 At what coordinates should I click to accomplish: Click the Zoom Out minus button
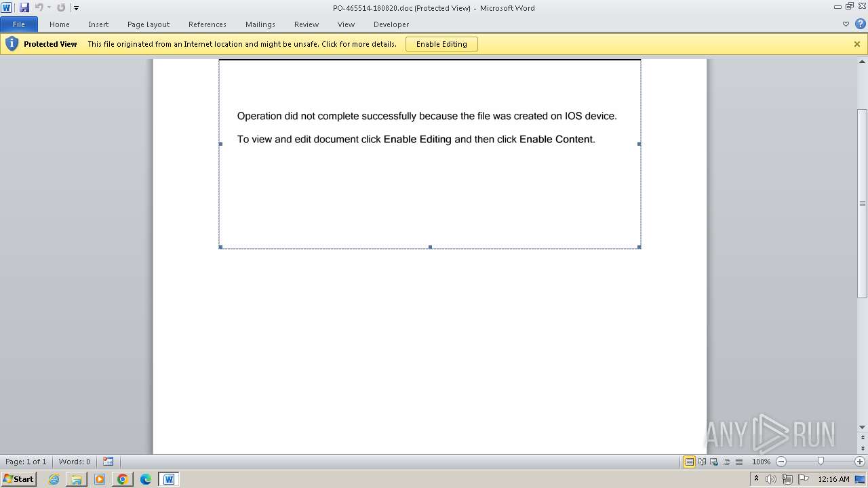coord(781,462)
